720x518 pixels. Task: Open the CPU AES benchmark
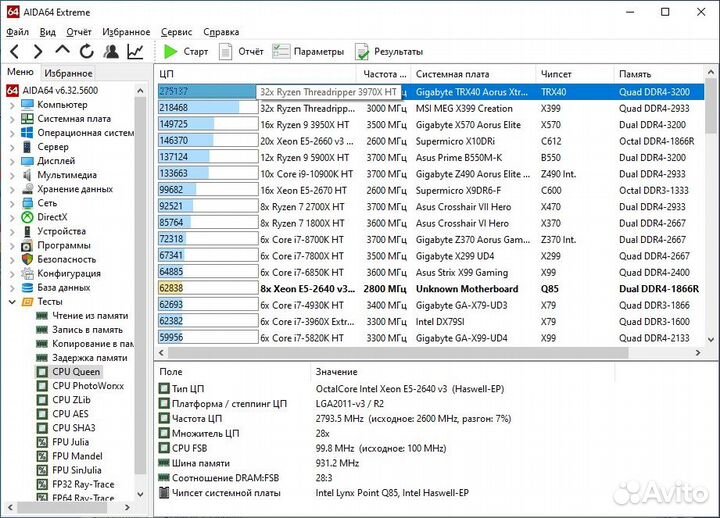tap(62, 414)
